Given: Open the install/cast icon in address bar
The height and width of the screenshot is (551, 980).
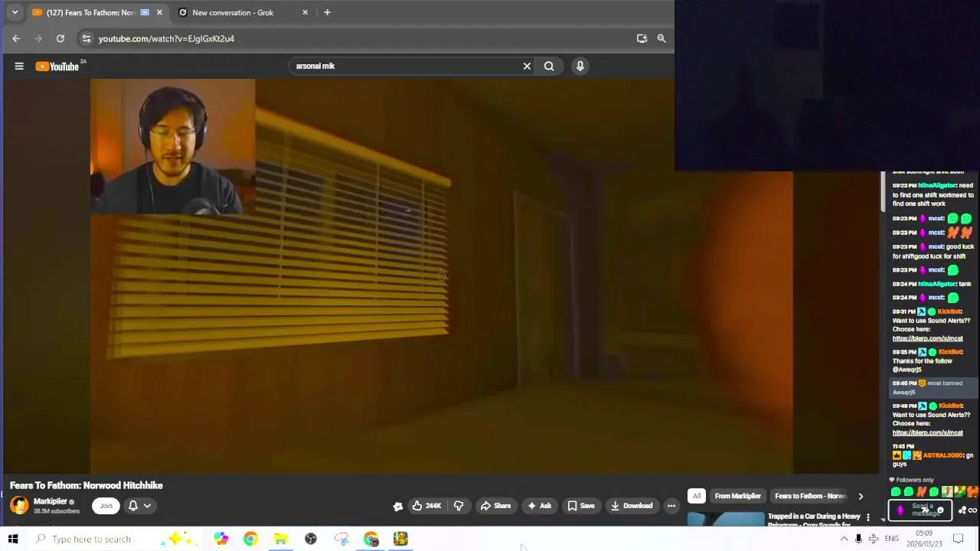Looking at the screenshot, I should coord(642,38).
